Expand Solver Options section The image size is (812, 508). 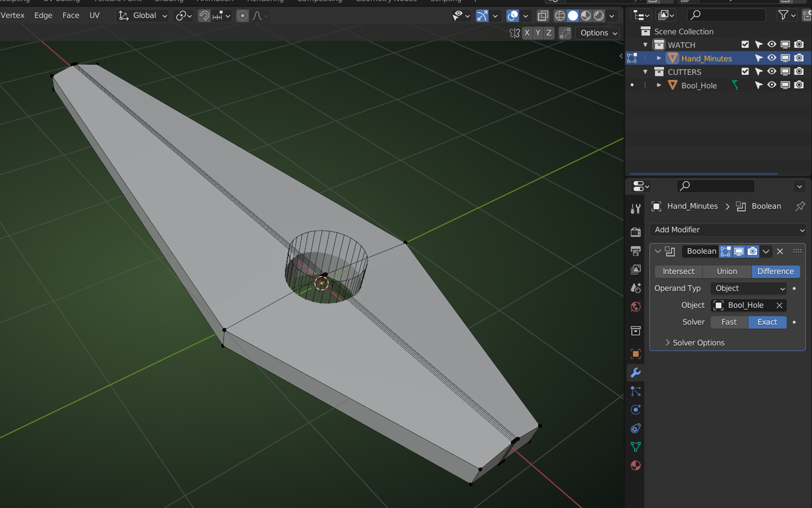(x=694, y=342)
